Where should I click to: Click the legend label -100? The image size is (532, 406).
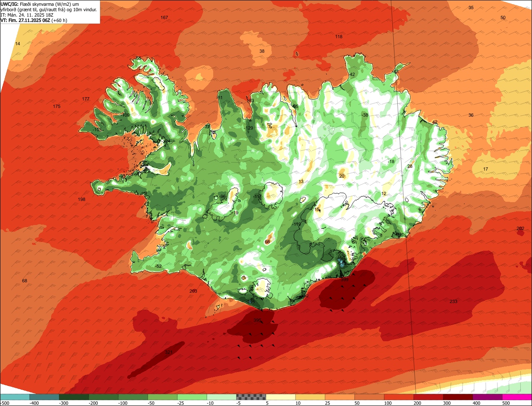(123, 403)
